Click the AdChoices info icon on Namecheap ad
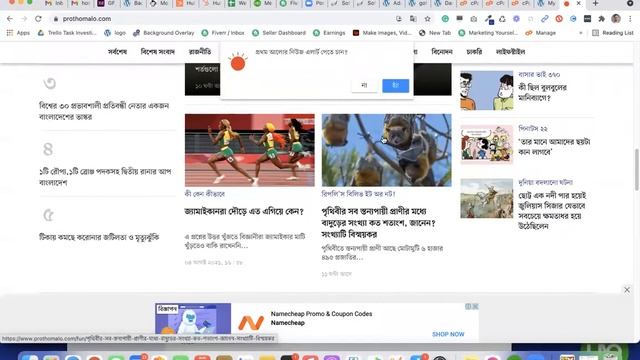Image resolution: width=640 pixels, height=360 pixels. click(x=468, y=307)
